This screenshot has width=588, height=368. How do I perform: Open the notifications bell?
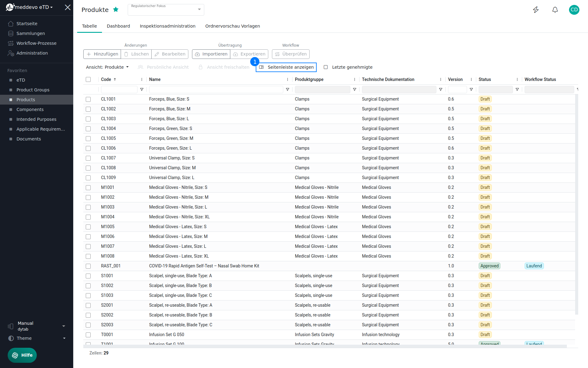point(555,10)
